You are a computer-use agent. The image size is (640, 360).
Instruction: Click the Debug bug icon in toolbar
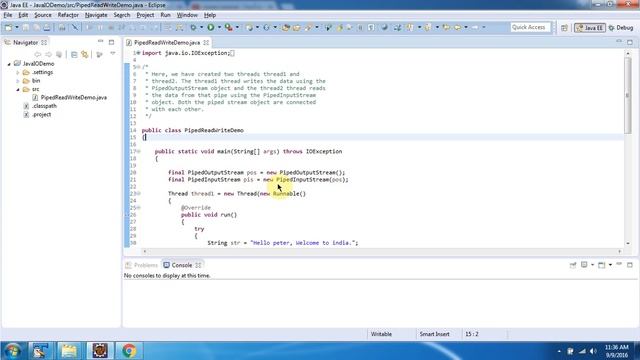click(x=193, y=27)
